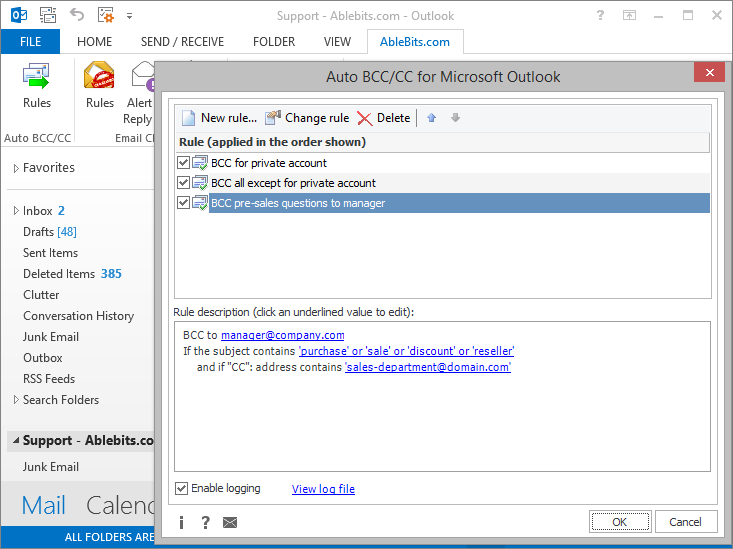733x549 pixels.
Task: Uncheck the BCC for private account rule
Action: point(183,163)
